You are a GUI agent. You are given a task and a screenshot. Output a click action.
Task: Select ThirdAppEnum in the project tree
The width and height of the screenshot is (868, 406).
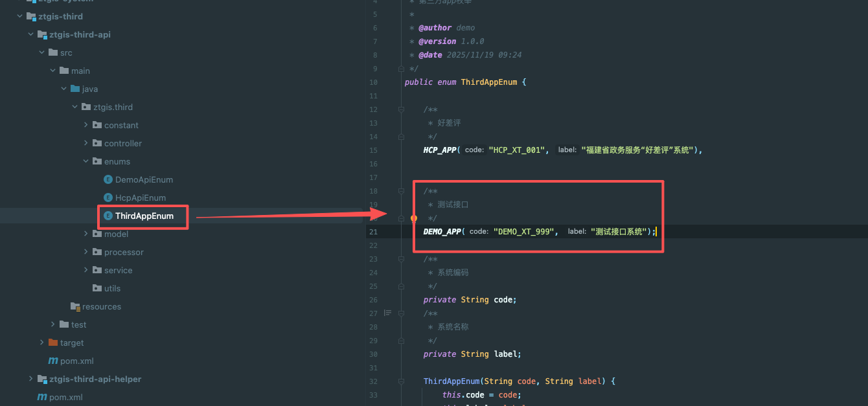pos(144,216)
